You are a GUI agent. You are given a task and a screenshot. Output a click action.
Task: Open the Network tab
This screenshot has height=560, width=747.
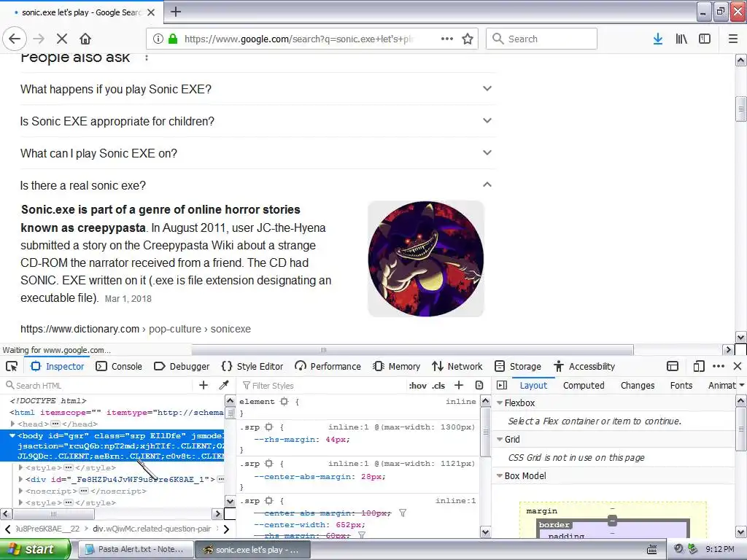click(457, 366)
